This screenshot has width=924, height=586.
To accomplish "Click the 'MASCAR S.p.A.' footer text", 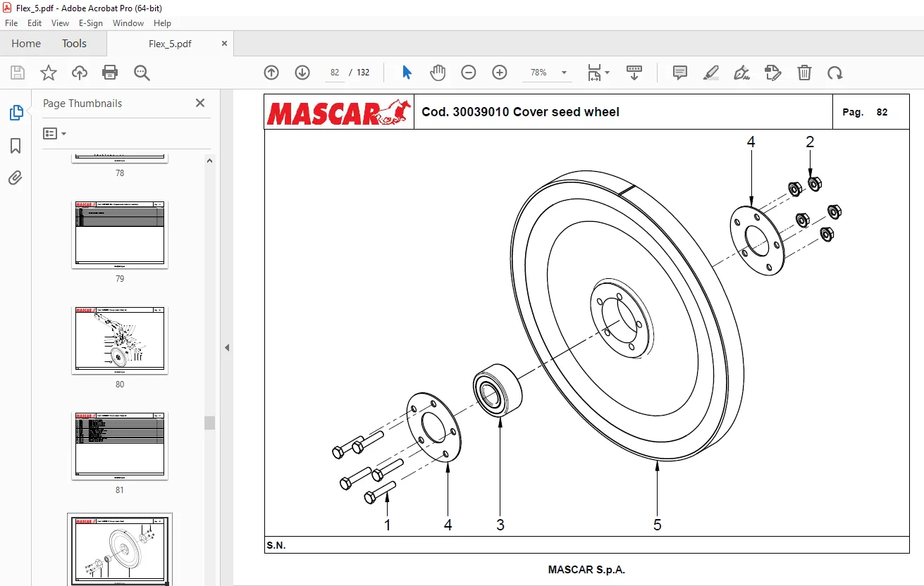I will click(586, 569).
